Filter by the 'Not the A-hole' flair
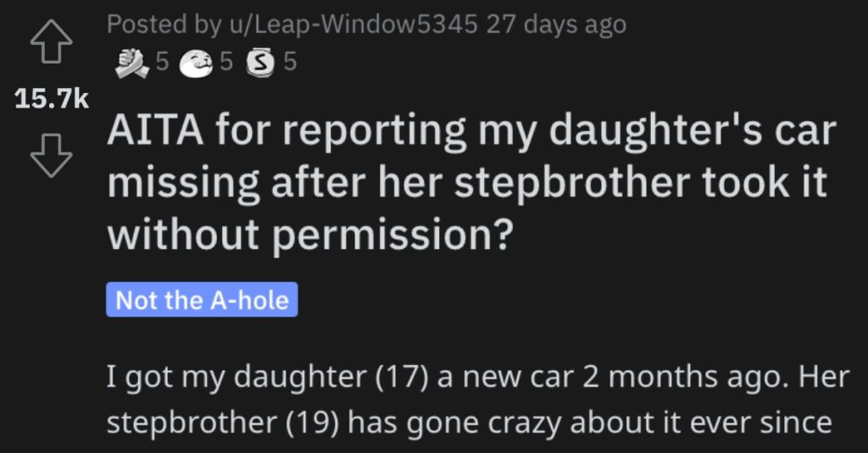This screenshot has width=868, height=453. [x=202, y=300]
